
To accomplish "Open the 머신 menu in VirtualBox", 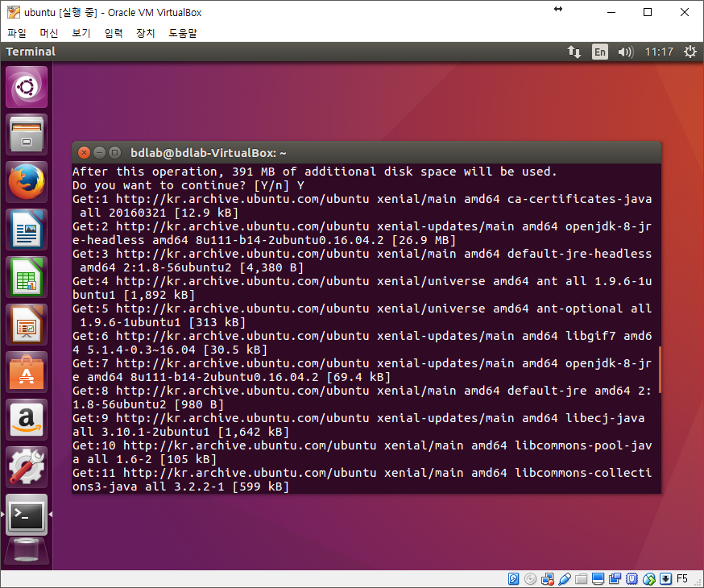I will coord(49,33).
